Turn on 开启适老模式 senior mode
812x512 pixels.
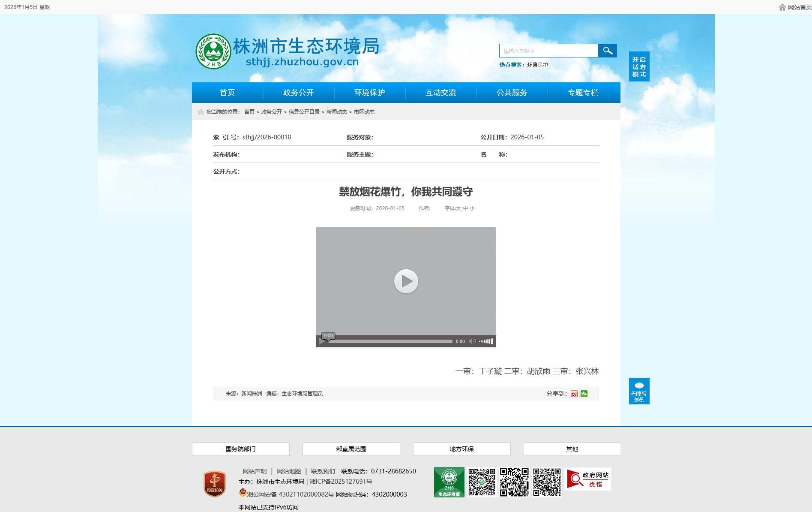pos(639,66)
